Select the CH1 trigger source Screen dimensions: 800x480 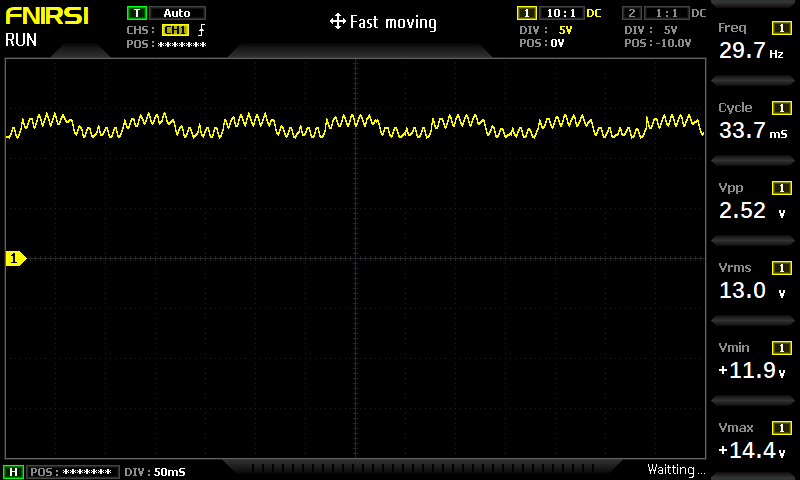pos(175,30)
